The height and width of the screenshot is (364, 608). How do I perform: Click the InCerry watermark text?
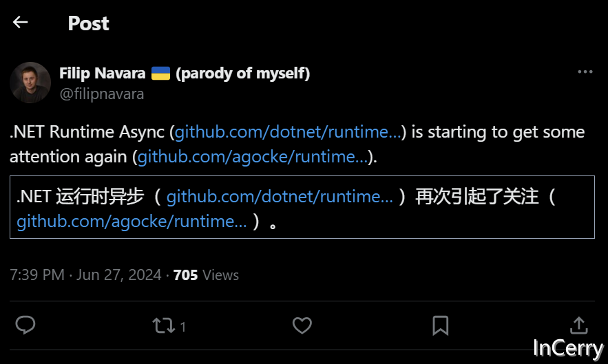coord(568,348)
